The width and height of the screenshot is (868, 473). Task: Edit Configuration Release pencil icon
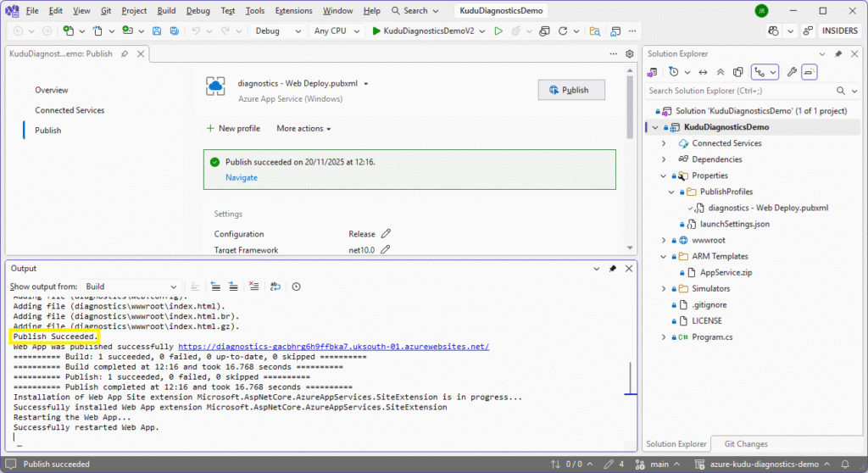click(x=386, y=234)
